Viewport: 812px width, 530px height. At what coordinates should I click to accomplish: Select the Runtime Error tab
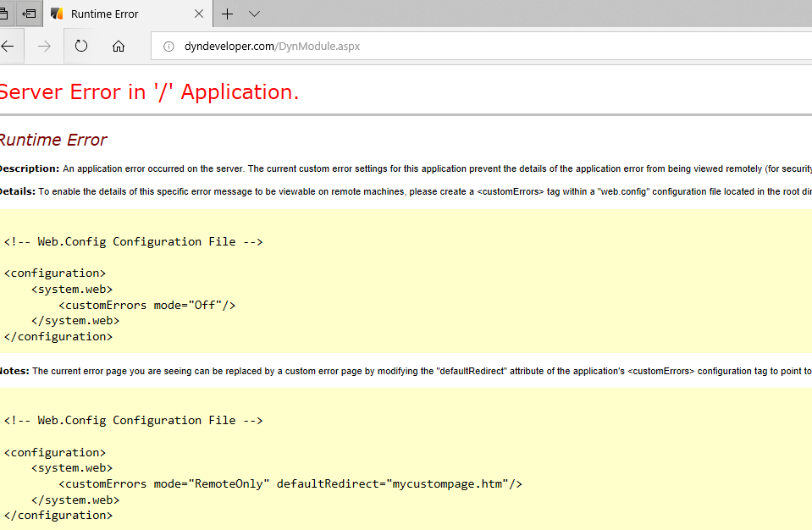click(128, 14)
